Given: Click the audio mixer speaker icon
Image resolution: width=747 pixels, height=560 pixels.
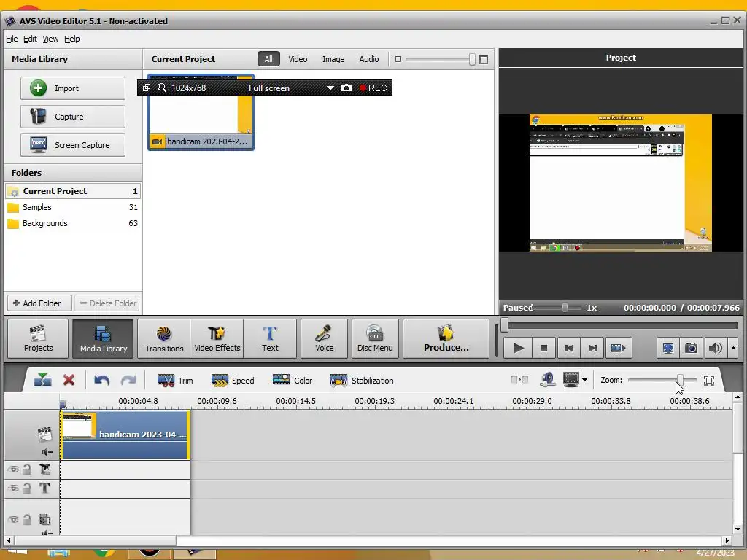Looking at the screenshot, I should tap(547, 379).
